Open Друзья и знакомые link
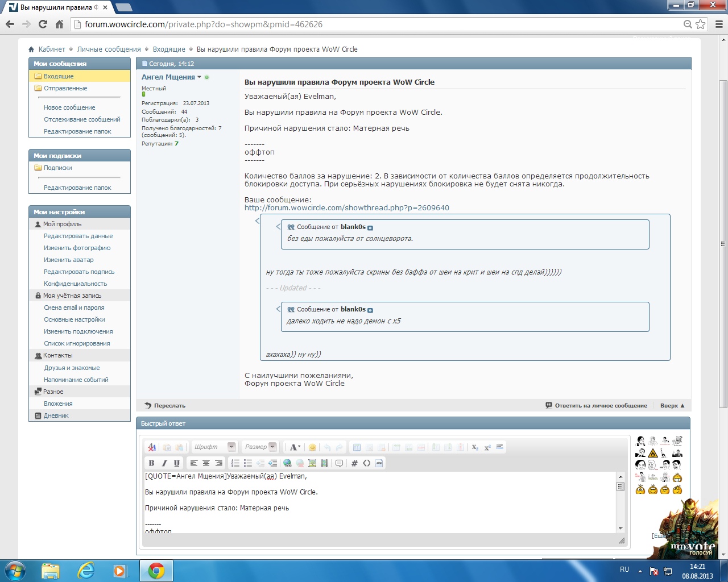Screen dimensions: 728x582 pyautogui.click(x=72, y=368)
